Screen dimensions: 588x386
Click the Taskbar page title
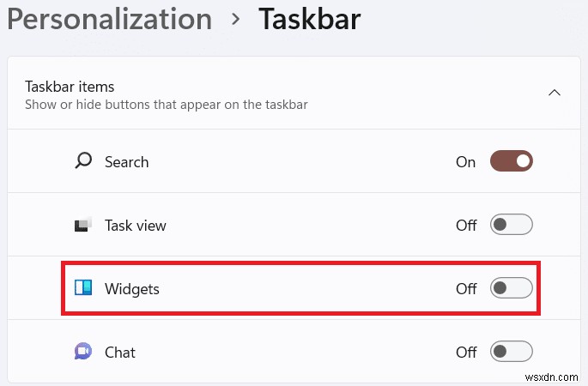[x=309, y=19]
